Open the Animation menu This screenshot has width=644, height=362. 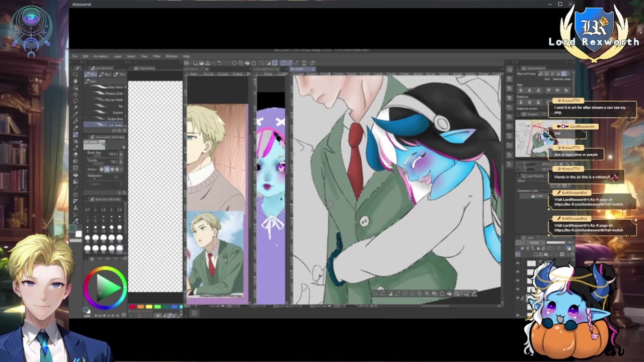[101, 56]
